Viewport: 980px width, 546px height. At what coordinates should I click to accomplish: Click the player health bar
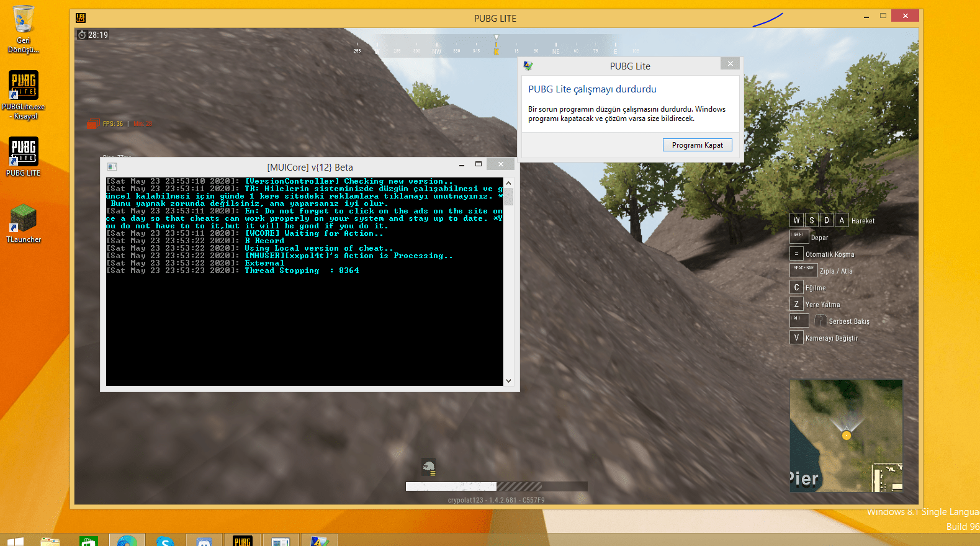point(497,486)
